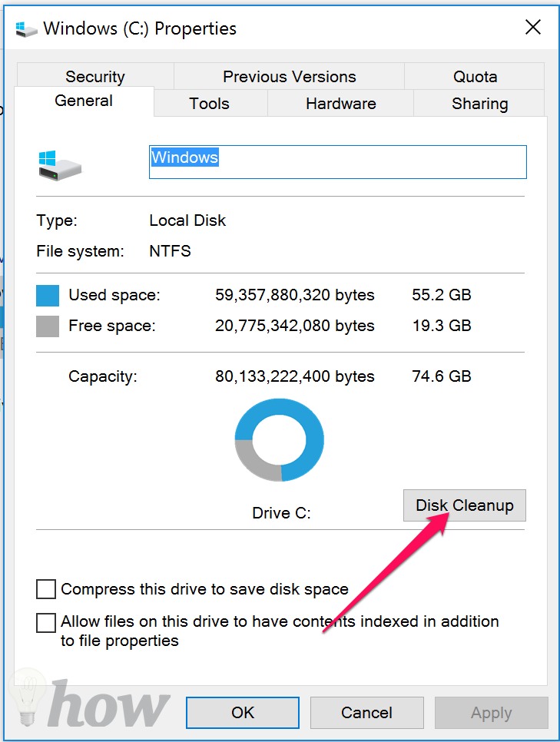Click the Cancel button

(367, 713)
